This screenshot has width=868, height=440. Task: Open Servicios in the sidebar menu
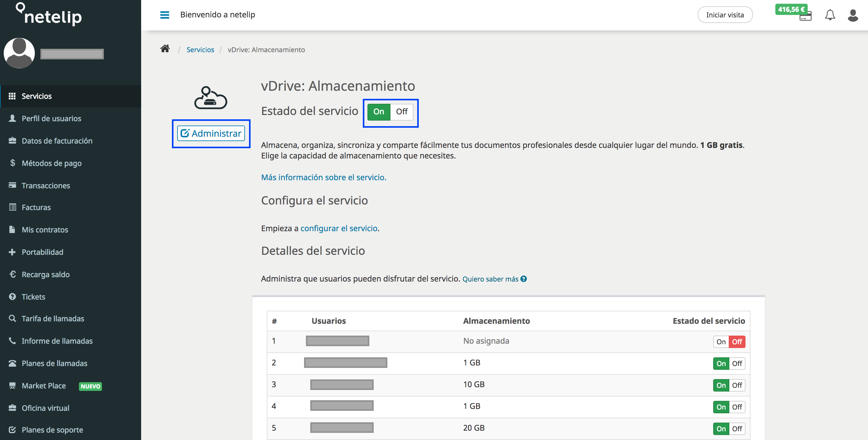pyautogui.click(x=71, y=96)
